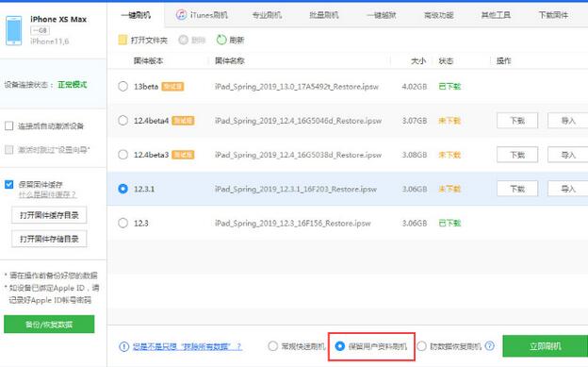588x367 pixels.
Task: Click the question mark help icon beside 防数据恢复刷机
Action: tap(489, 346)
